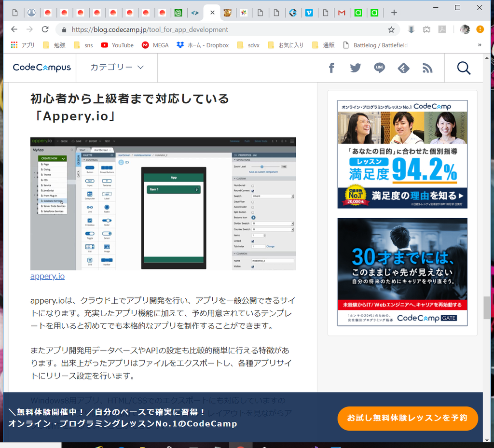494x448 pixels.
Task: Close the active tab with the X
Action: point(212,13)
